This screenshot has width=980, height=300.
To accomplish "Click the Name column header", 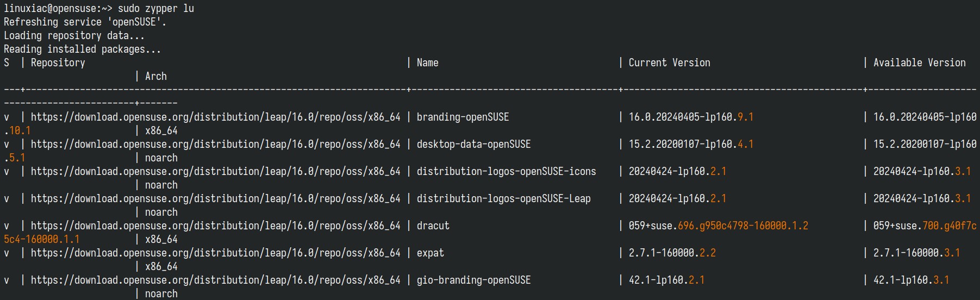I will click(x=427, y=62).
